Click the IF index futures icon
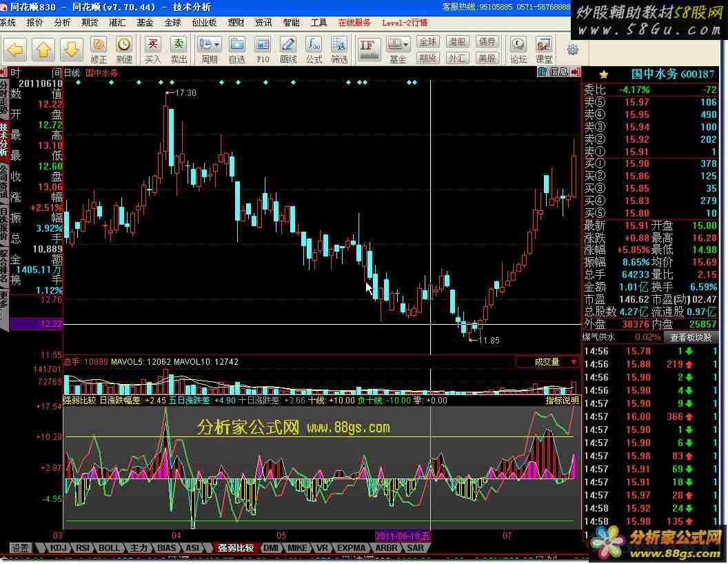The height and width of the screenshot is (564, 728). (x=369, y=49)
